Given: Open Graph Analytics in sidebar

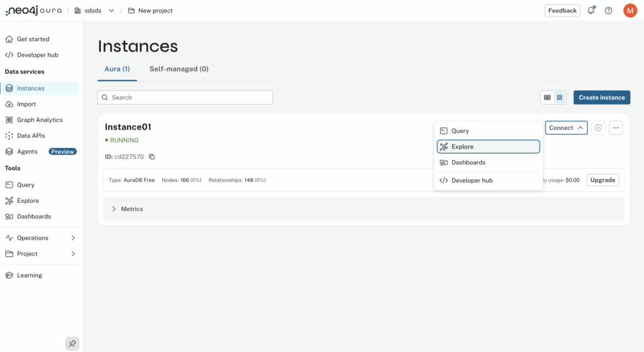Looking at the screenshot, I should tap(40, 120).
